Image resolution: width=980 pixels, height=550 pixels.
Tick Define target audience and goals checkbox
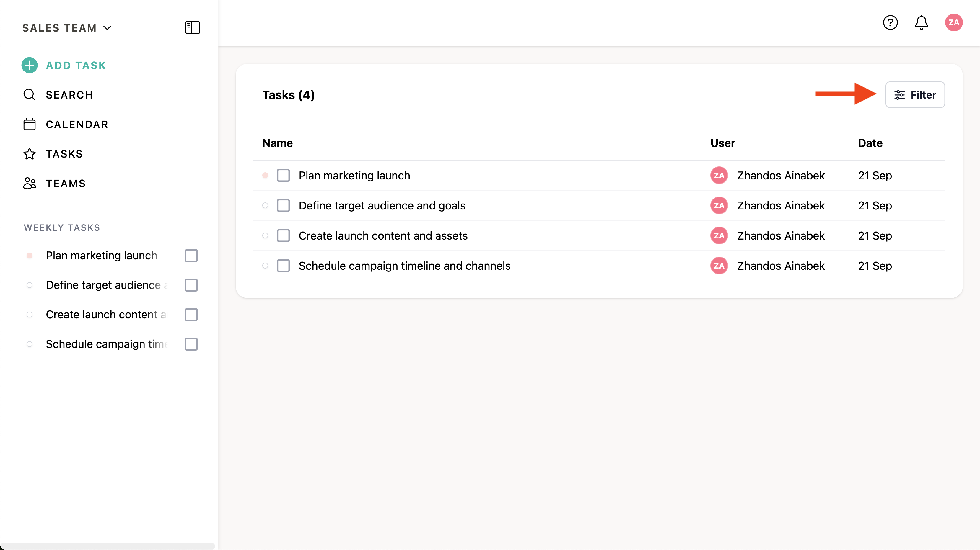coord(283,205)
